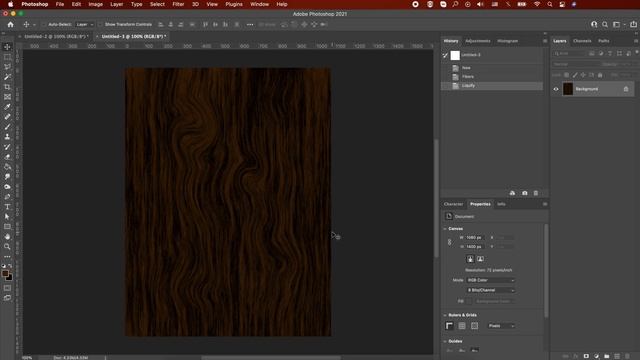Select the Zoom tool
This screenshot has width=640, height=360.
(7, 247)
